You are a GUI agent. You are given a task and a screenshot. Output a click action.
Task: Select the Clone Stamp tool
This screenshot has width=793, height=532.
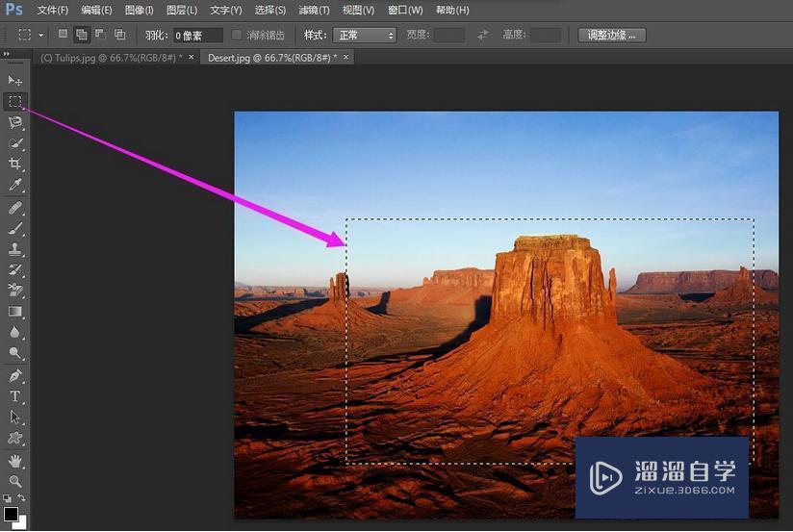(x=15, y=249)
